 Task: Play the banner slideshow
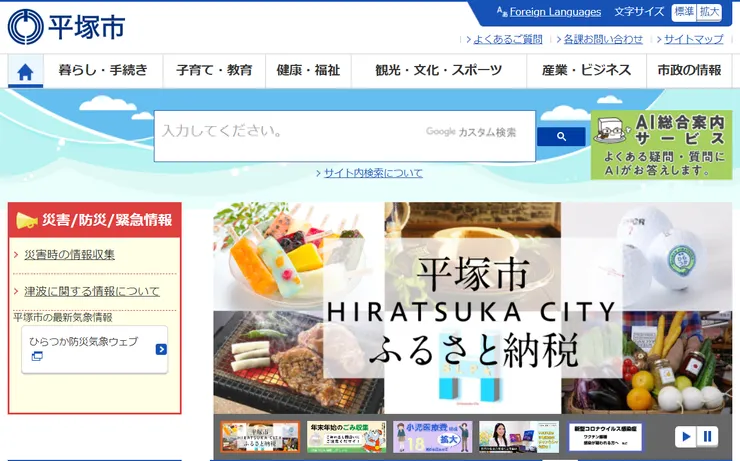click(x=685, y=436)
